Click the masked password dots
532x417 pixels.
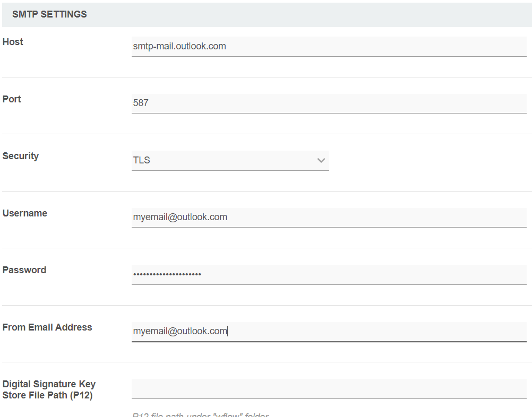point(167,274)
